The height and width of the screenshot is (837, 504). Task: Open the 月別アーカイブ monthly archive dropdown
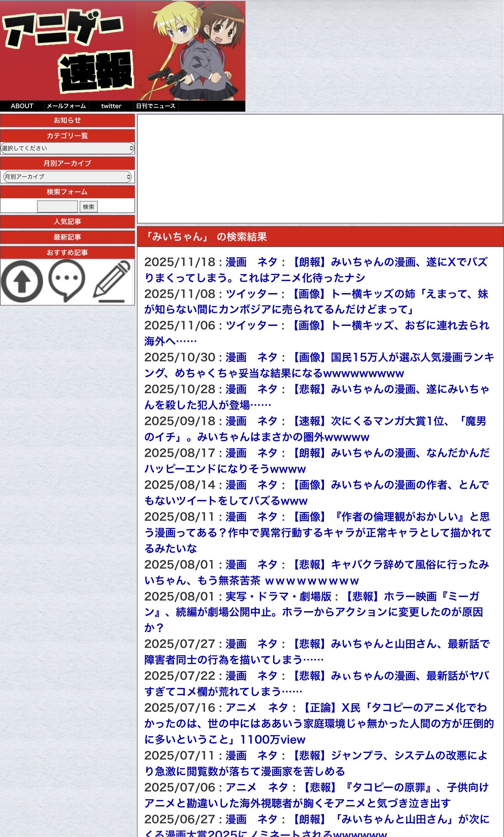67,177
